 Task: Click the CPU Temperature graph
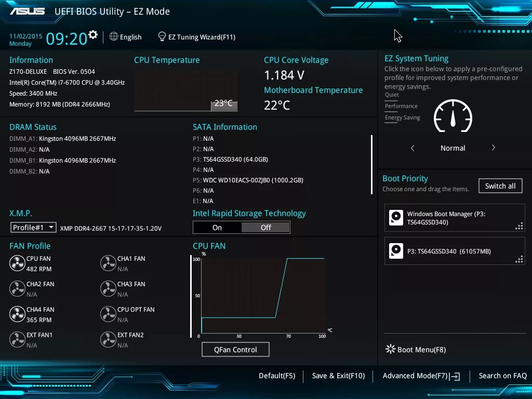pos(185,90)
